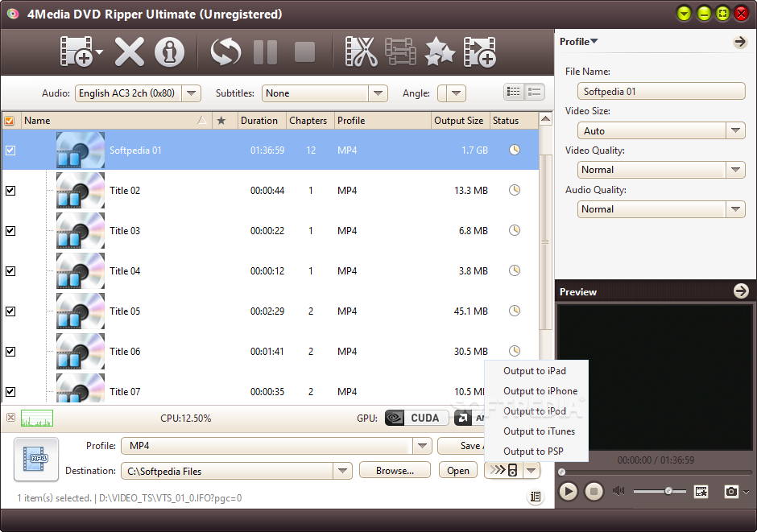Click the MP4 profile format icon
Viewport: 757px width, 532px height.
[x=36, y=459]
